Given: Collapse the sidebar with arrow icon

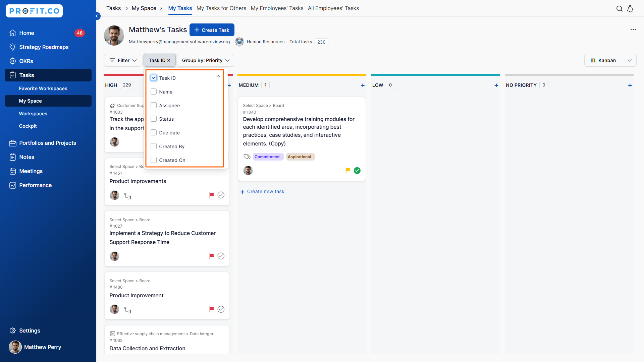Looking at the screenshot, I should pos(97,16).
